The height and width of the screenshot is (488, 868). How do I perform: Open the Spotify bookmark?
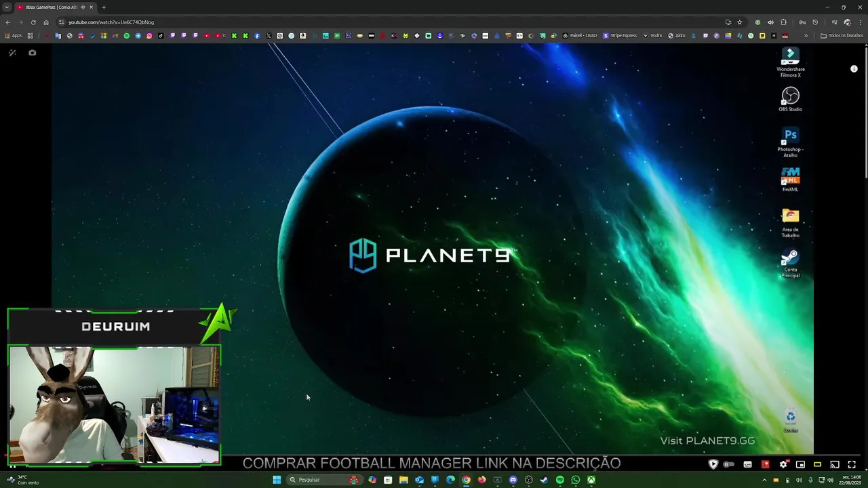tap(126, 35)
